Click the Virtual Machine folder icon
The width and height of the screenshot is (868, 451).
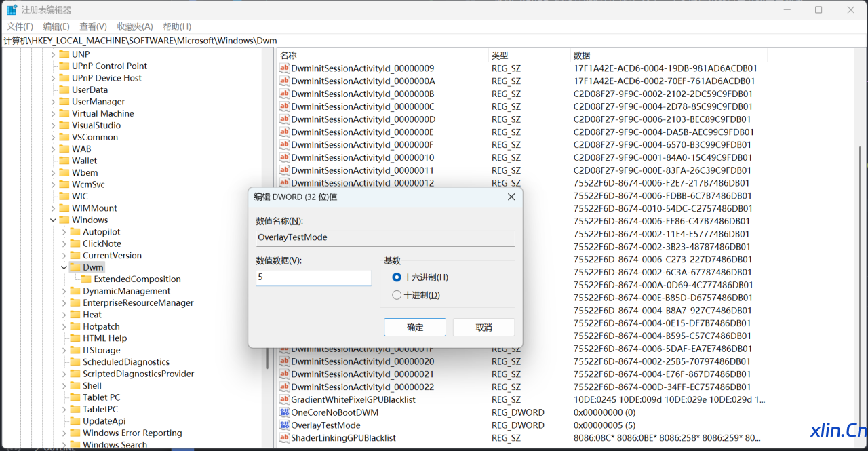pyautogui.click(x=64, y=113)
